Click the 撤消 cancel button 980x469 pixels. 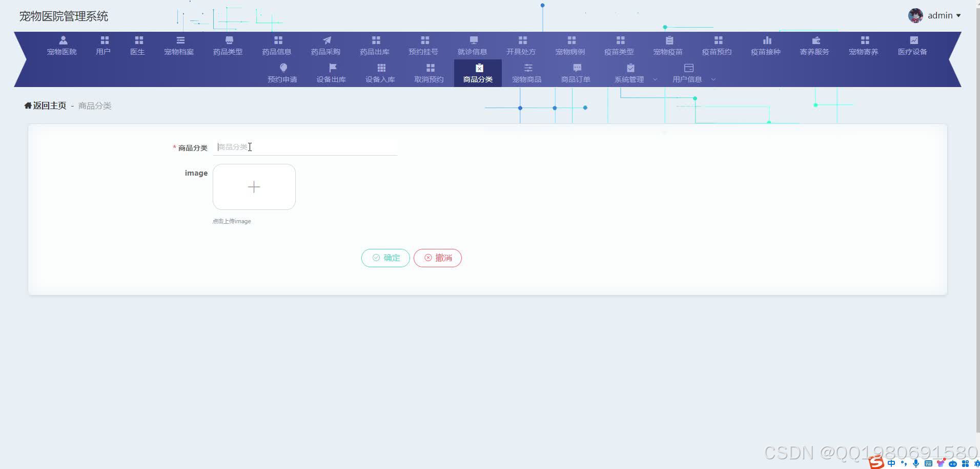tap(438, 258)
